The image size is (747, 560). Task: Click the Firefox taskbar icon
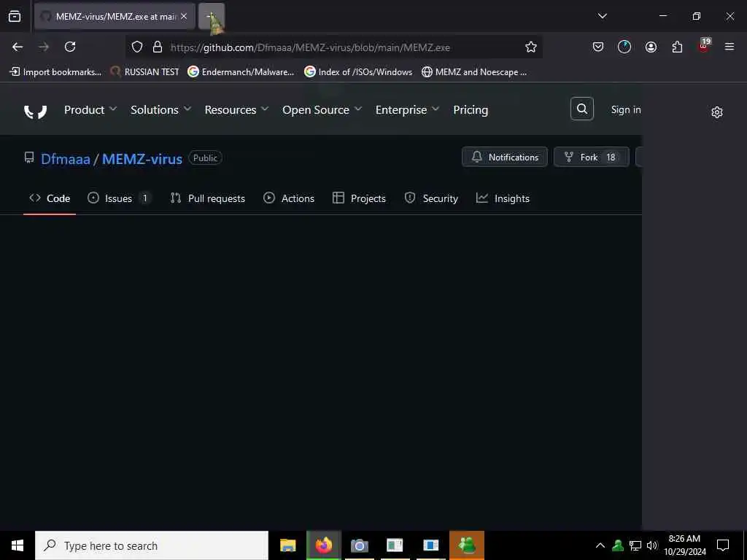pyautogui.click(x=323, y=545)
